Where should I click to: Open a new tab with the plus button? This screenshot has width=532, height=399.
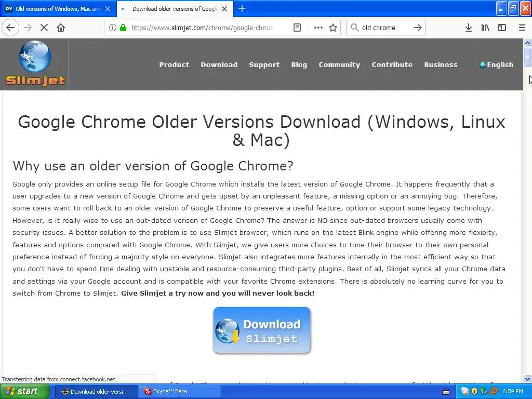pos(242,8)
